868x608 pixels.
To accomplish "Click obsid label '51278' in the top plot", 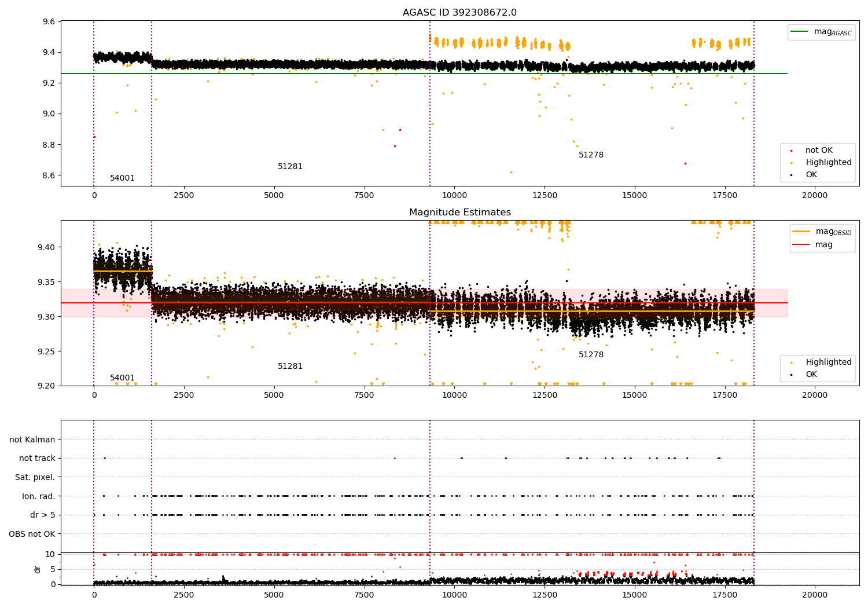I will coord(591,155).
